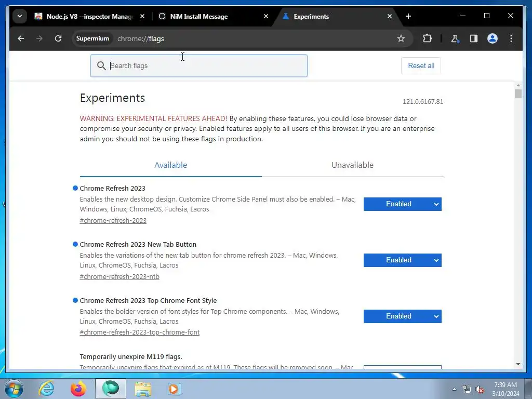The height and width of the screenshot is (399, 532).
Task: Switch to the NiM Install Message tab
Action: (x=214, y=16)
